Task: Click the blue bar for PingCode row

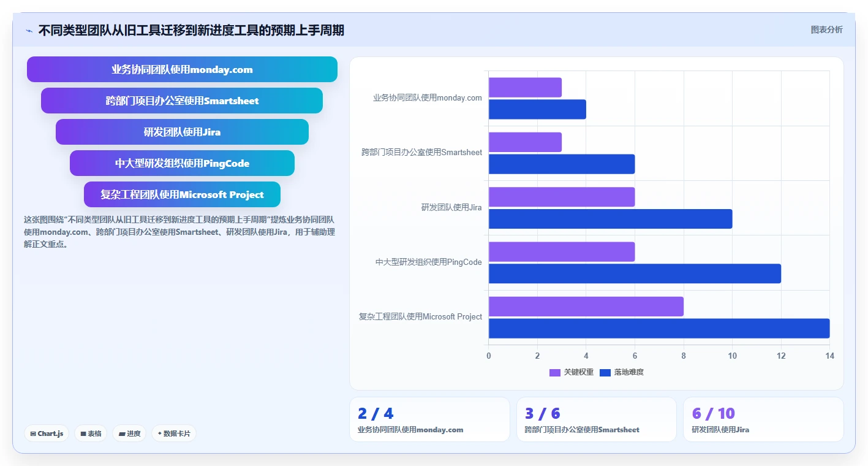Action: tap(635, 273)
